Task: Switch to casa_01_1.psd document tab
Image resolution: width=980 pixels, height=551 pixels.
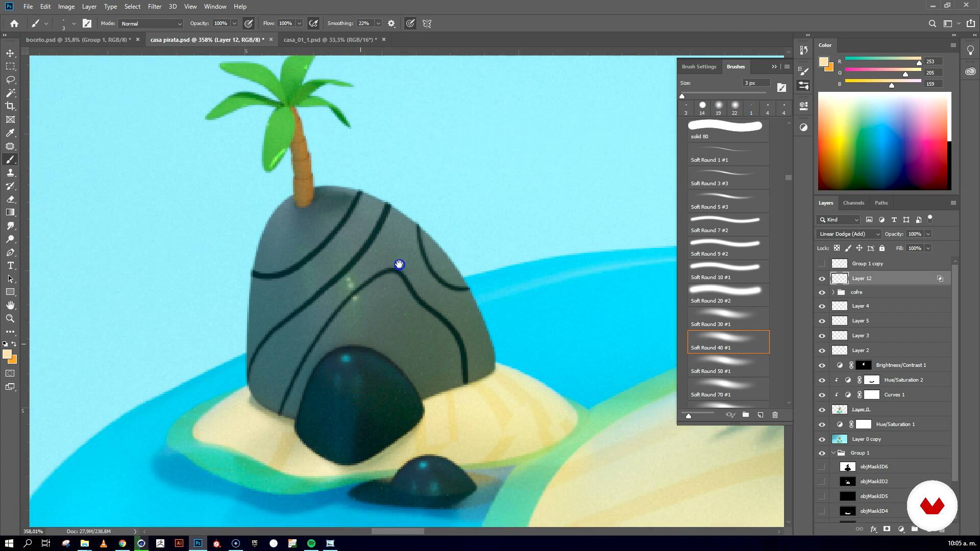Action: tap(330, 40)
